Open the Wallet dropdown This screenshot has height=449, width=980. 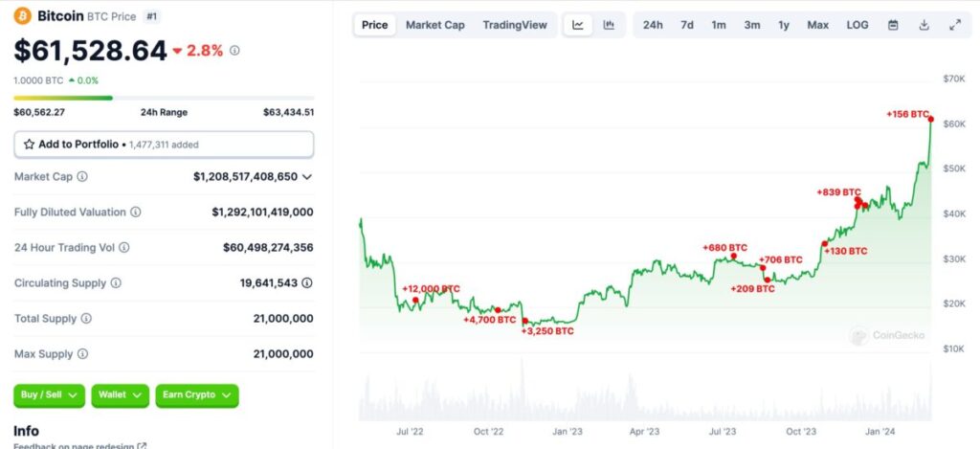click(120, 394)
